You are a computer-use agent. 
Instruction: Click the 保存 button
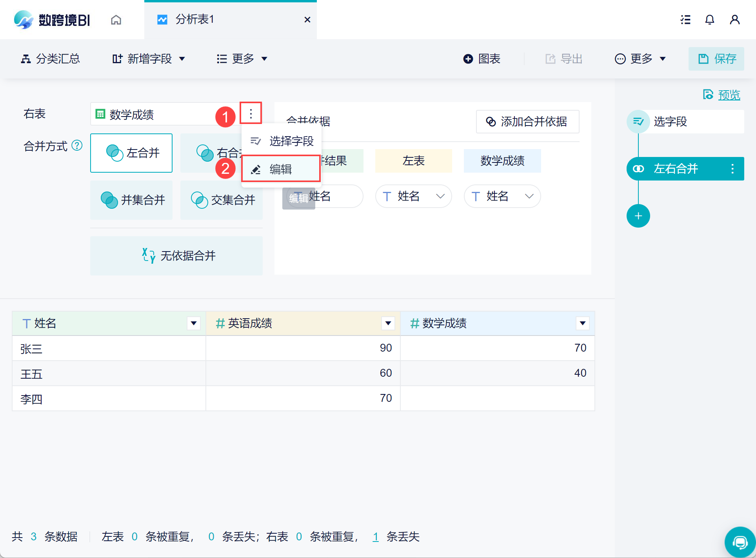(x=716, y=59)
